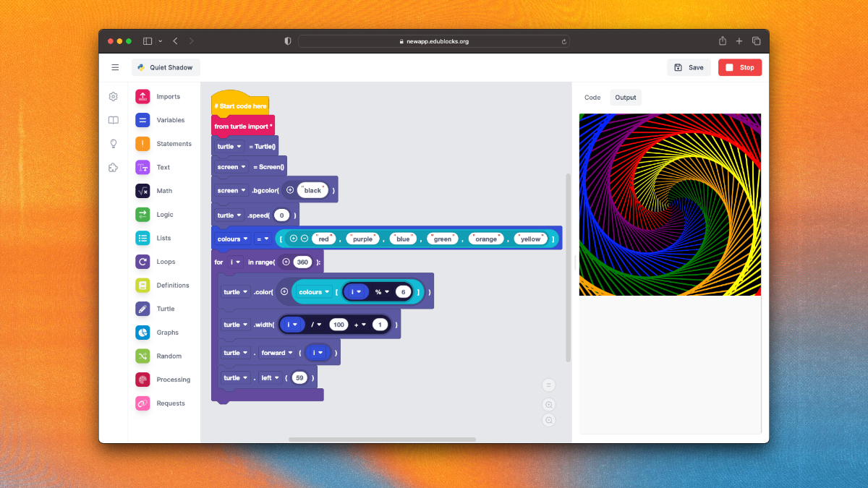The height and width of the screenshot is (488, 868).
Task: Click the settings gear in left sidebar
Action: click(x=114, y=96)
